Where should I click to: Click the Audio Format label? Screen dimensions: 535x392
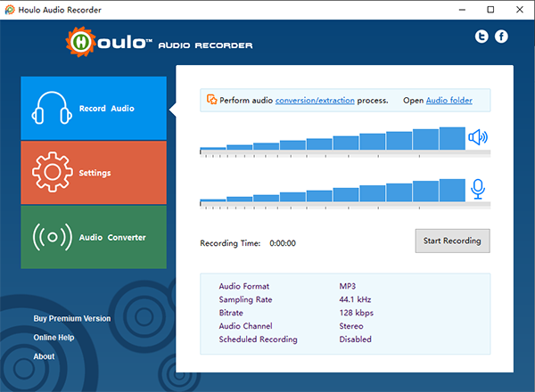(244, 286)
